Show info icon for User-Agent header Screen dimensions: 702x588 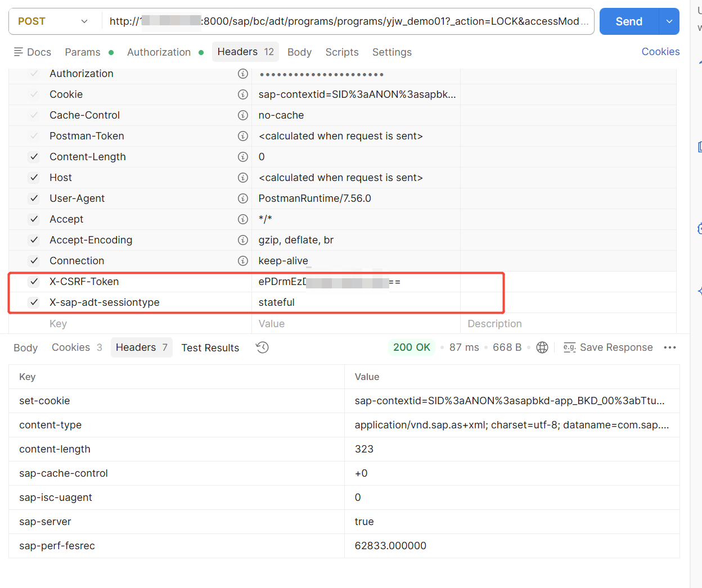243,198
